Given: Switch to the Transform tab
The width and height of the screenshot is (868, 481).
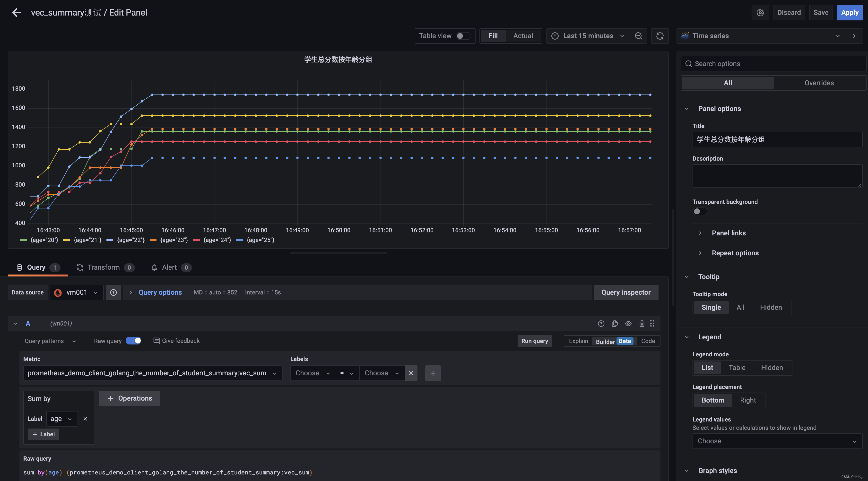Looking at the screenshot, I should (x=104, y=267).
